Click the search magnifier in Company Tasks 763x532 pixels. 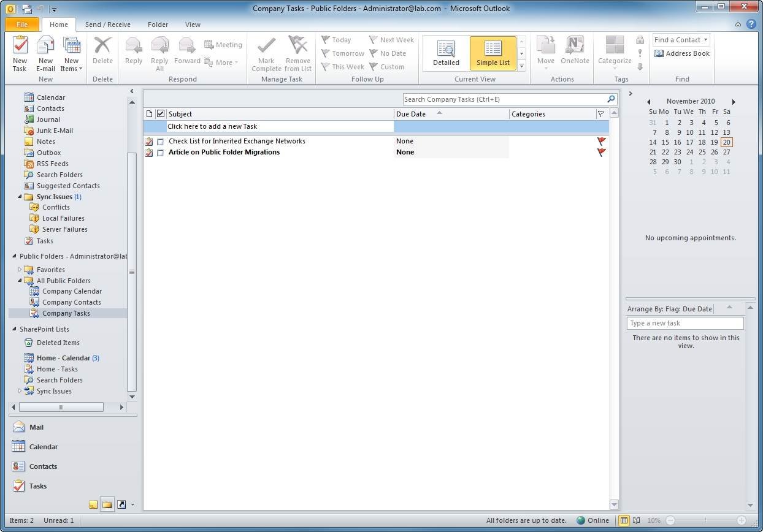(611, 99)
